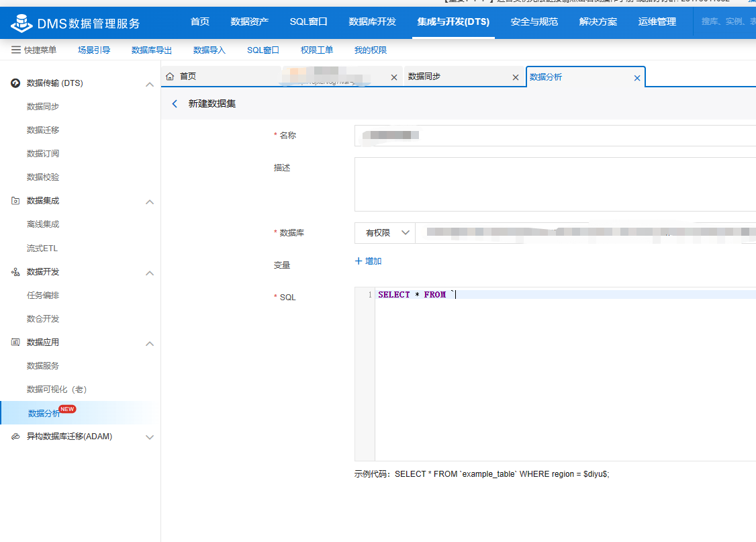Image resolution: width=756 pixels, height=542 pixels.
Task: Collapse the 数据集成 section
Action: pyautogui.click(x=150, y=201)
